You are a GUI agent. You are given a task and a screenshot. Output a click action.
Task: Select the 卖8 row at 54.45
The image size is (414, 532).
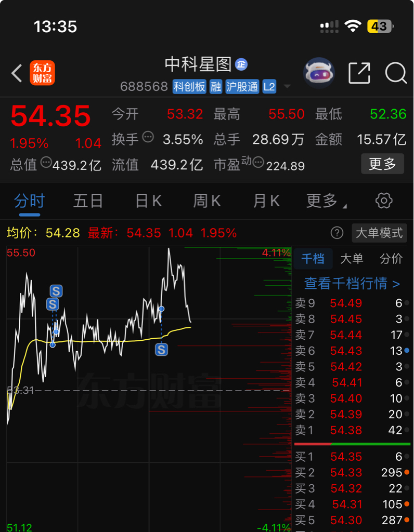pyautogui.click(x=352, y=319)
